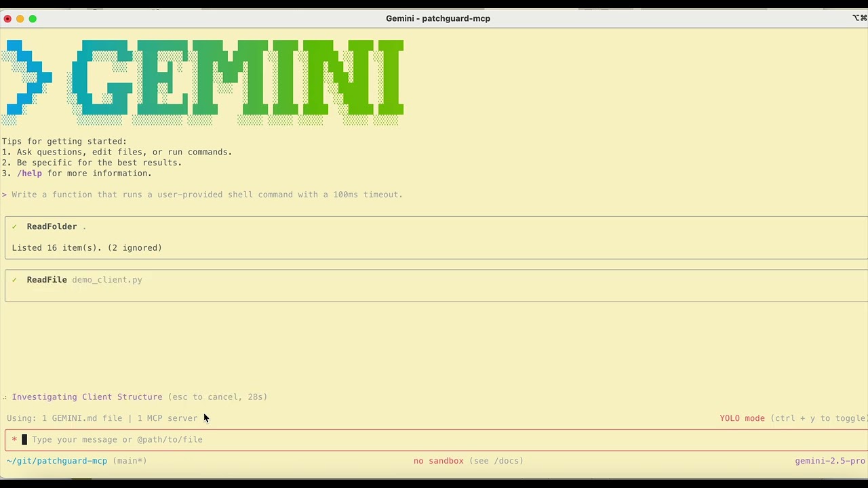This screenshot has width=868, height=488.
Task: Click the checkmark beside ReadFile
Action: pos(14,279)
